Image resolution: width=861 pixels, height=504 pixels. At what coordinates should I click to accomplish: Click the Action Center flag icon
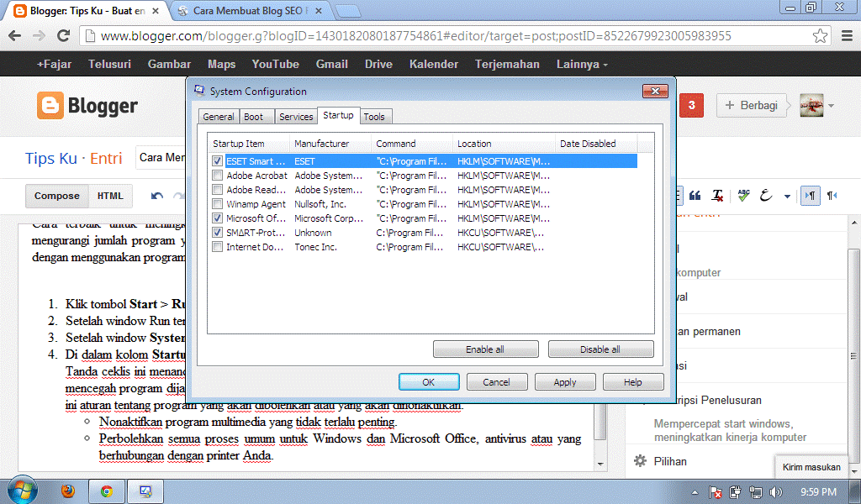tap(715, 492)
